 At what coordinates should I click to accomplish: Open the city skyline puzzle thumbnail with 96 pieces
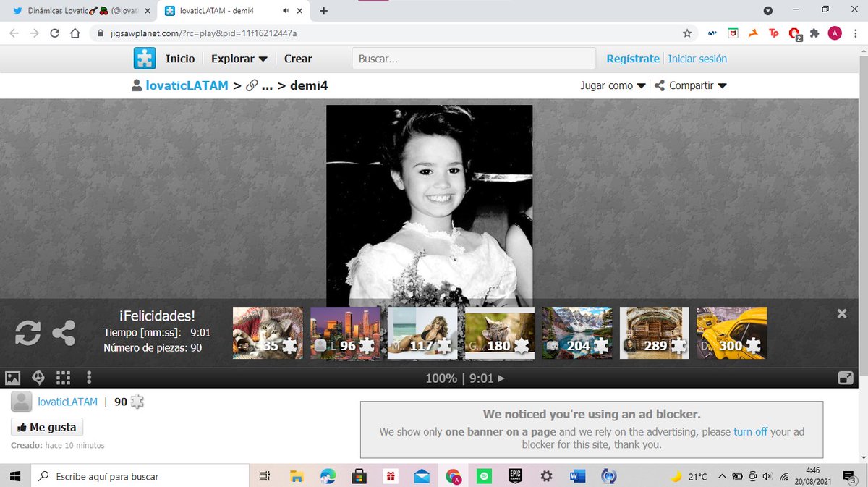[x=346, y=333]
